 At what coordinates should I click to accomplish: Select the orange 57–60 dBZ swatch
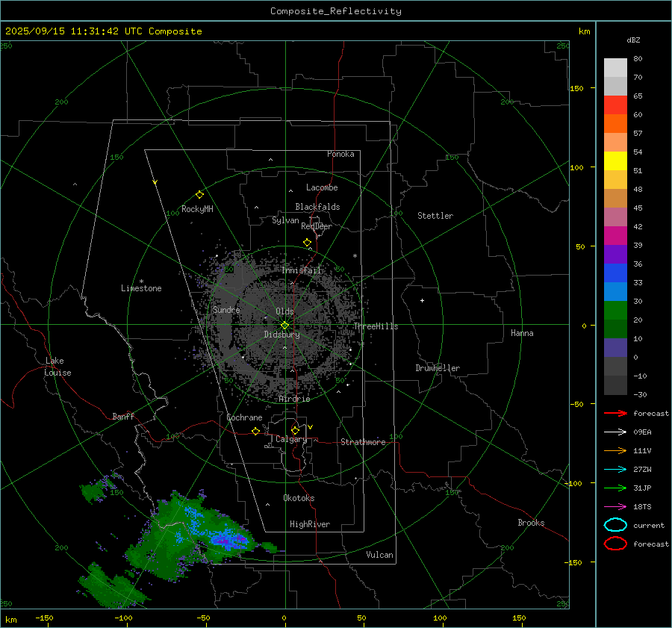615,124
